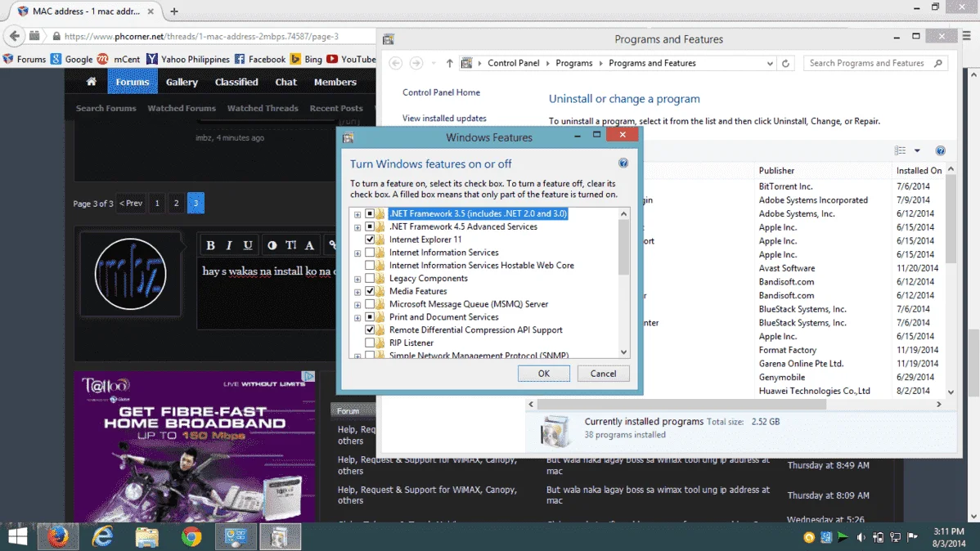Click the vertical scrollbar thumb in Programs list
The width and height of the screenshot is (980, 551).
[x=951, y=219]
